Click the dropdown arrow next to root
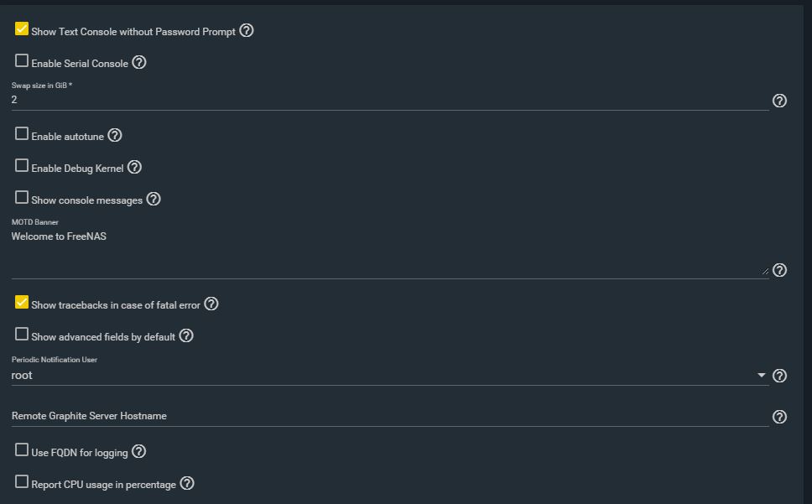Screen dimensions: 812x504 (762, 375)
